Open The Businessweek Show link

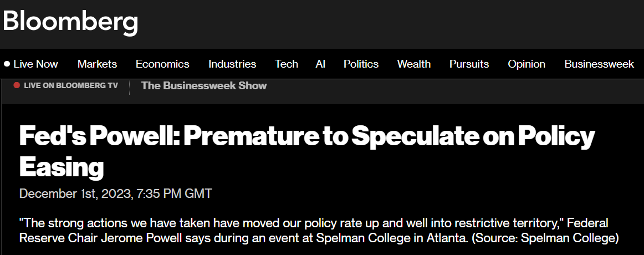point(204,85)
